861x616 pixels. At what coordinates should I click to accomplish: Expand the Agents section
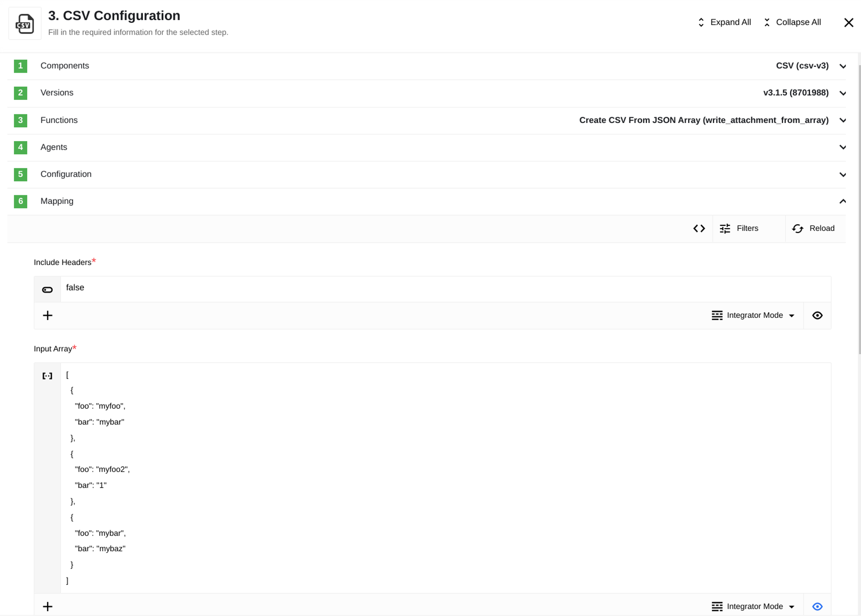(844, 147)
